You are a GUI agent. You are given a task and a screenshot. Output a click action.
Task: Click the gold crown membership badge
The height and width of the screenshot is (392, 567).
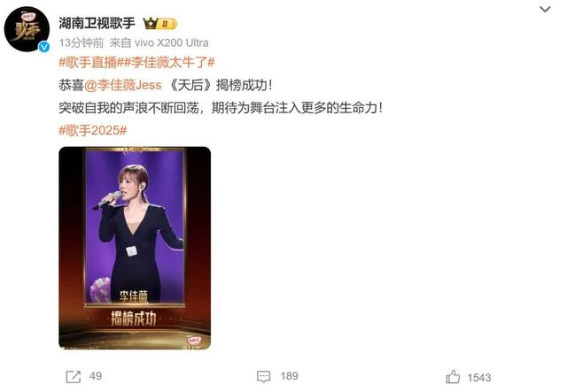coord(159,24)
